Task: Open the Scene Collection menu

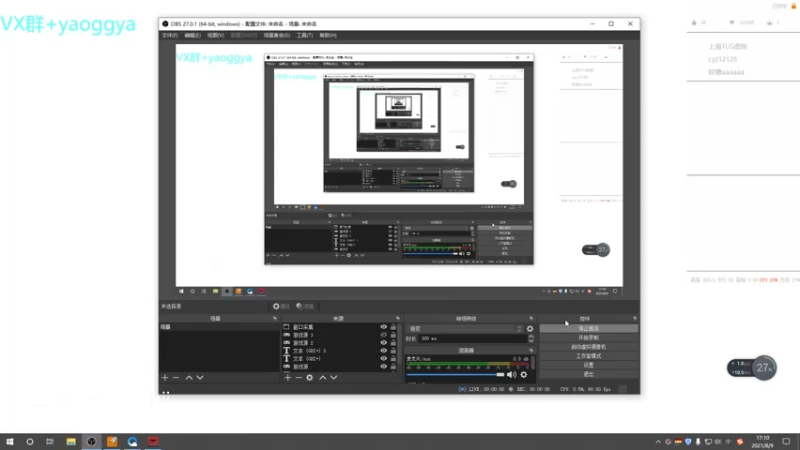Action: coord(277,35)
